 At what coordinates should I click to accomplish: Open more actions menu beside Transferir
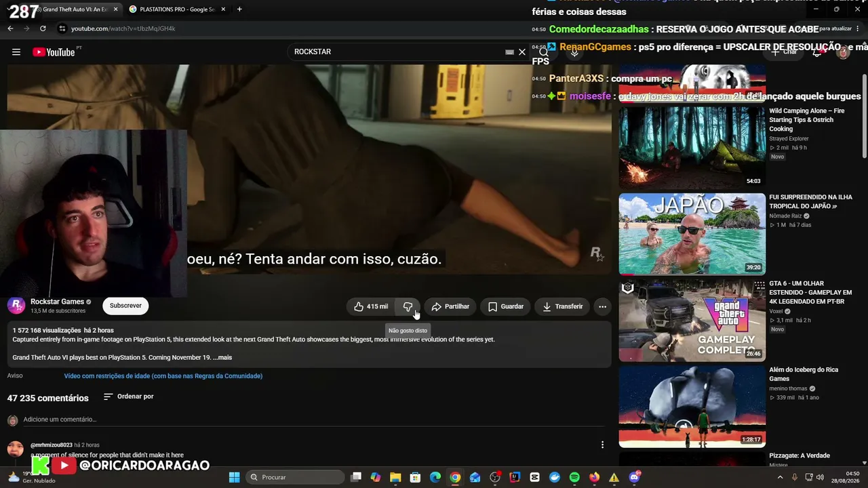(x=602, y=306)
